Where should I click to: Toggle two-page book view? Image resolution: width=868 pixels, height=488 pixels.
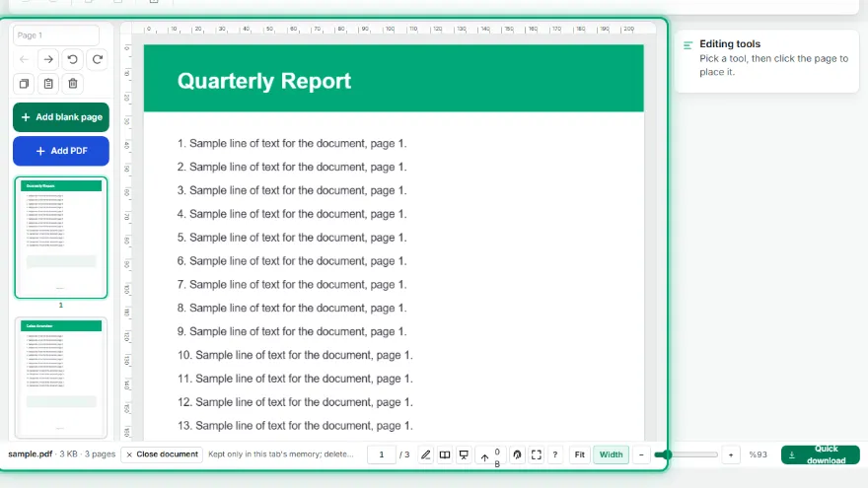click(445, 454)
